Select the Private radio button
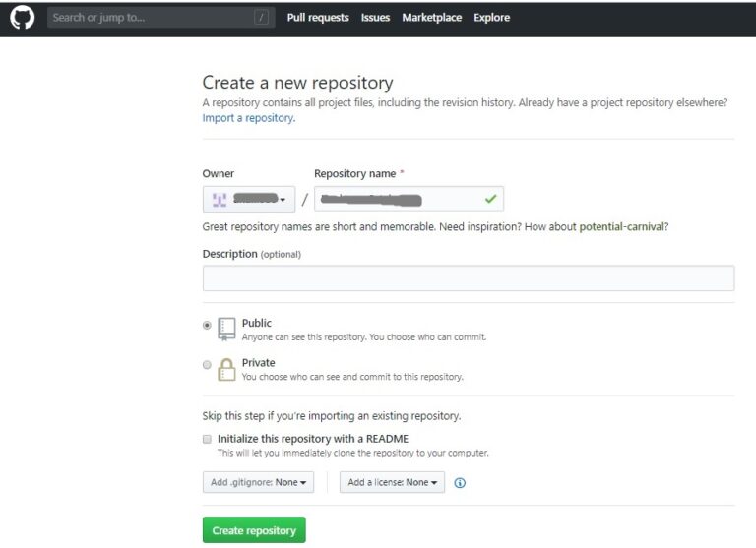This screenshot has width=756, height=548. (x=207, y=365)
